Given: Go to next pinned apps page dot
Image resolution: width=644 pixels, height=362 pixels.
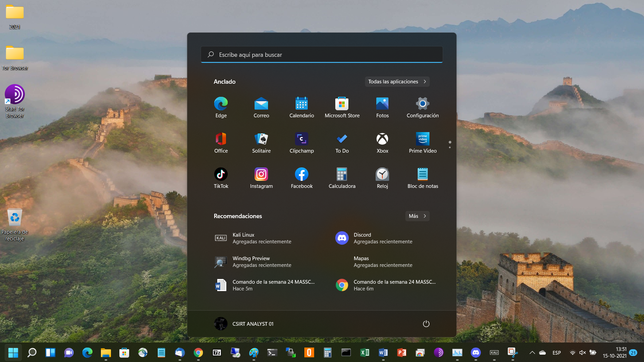Looking at the screenshot, I should click(450, 147).
